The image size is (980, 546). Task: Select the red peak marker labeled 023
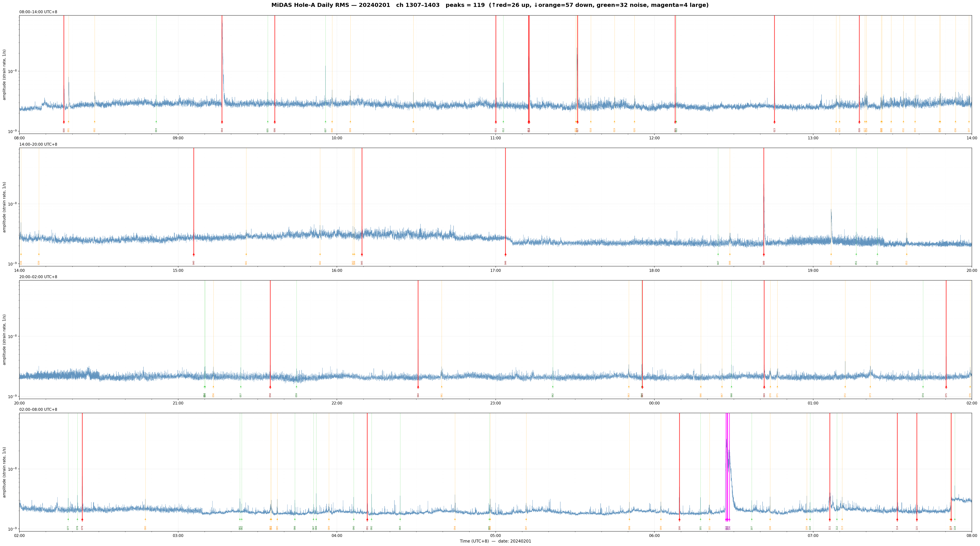pos(774,122)
